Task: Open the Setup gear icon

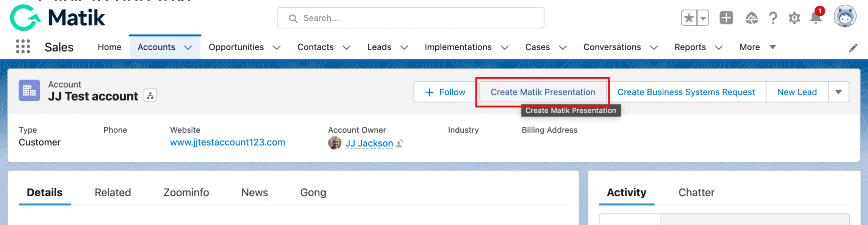Action: [794, 18]
